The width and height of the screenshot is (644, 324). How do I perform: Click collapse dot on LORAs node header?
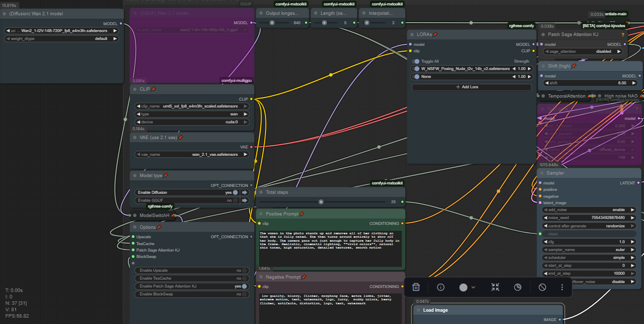point(412,35)
